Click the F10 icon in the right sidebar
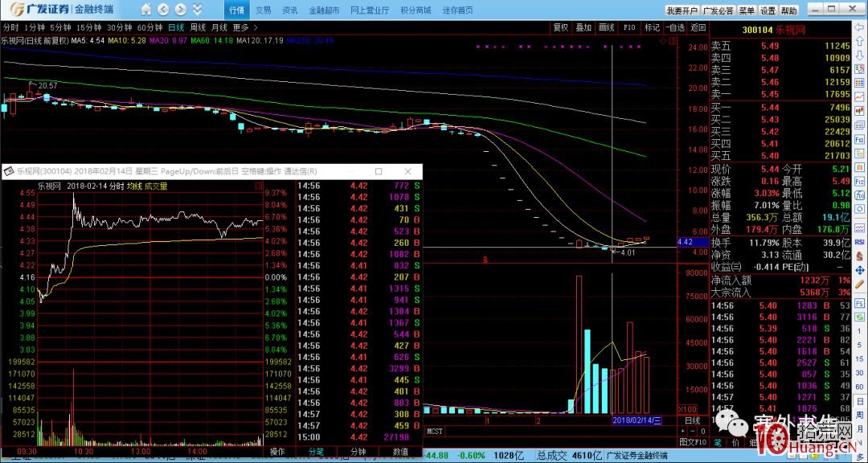Viewport: 868px width, 463px height. coord(860,140)
